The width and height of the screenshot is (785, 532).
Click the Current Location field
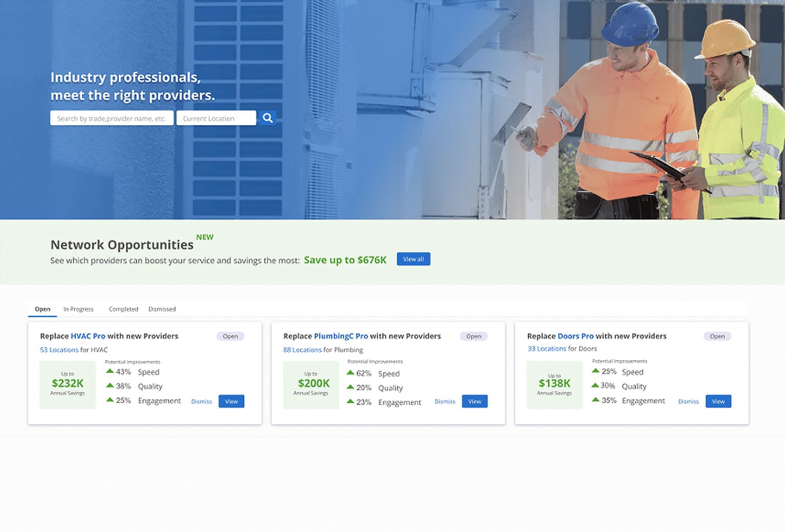216,118
